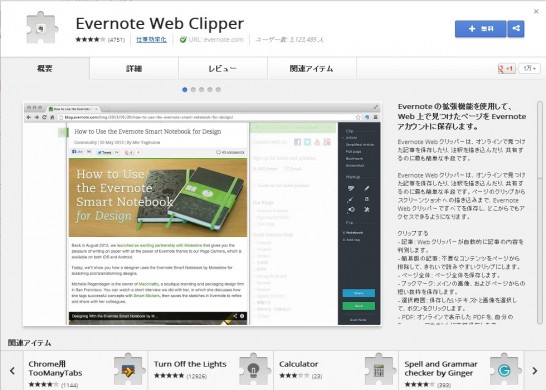Open Spell and Grammar checker by Ginger
This screenshot has height=390, width=546.
pos(461,371)
